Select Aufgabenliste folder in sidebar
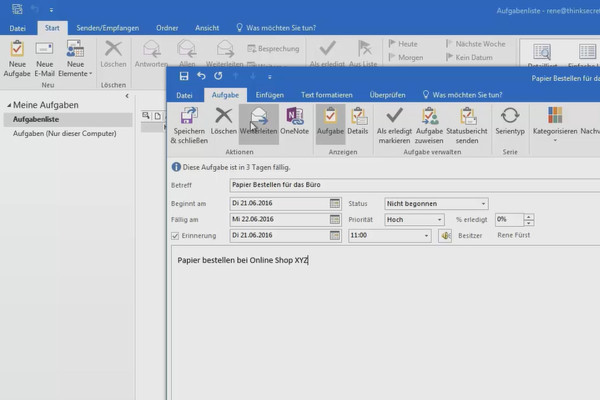 click(68, 119)
